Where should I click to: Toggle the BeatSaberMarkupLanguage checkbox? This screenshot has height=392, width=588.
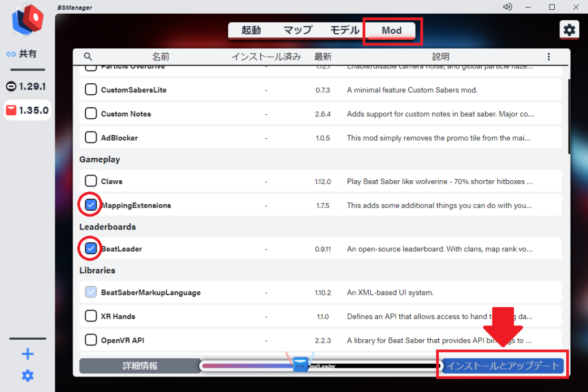(x=91, y=292)
